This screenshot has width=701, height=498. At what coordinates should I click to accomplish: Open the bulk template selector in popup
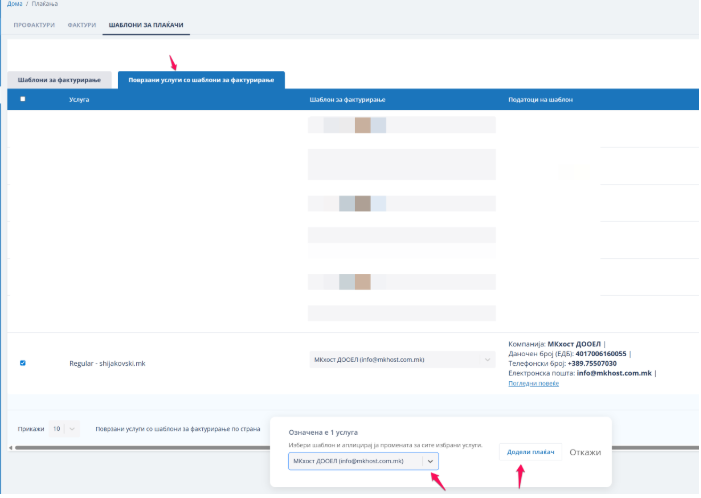point(355,460)
